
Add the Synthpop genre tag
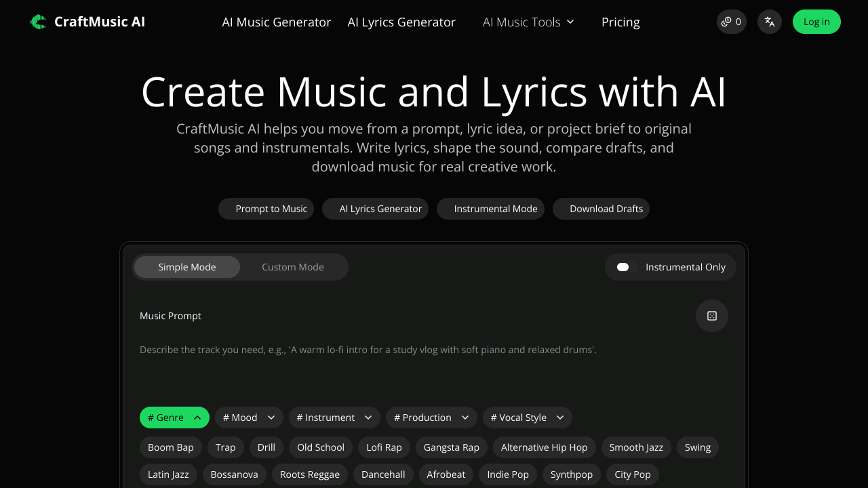point(572,474)
